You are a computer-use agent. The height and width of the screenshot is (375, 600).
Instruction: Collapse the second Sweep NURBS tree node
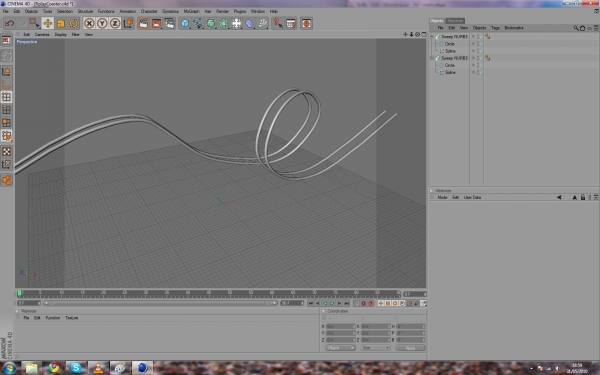(432, 58)
